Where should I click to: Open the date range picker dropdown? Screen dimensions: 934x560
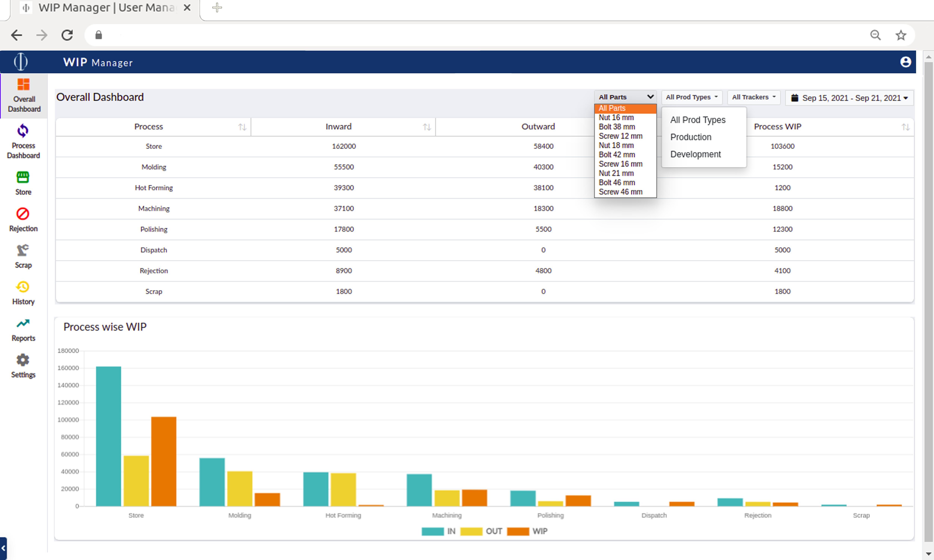tap(849, 98)
